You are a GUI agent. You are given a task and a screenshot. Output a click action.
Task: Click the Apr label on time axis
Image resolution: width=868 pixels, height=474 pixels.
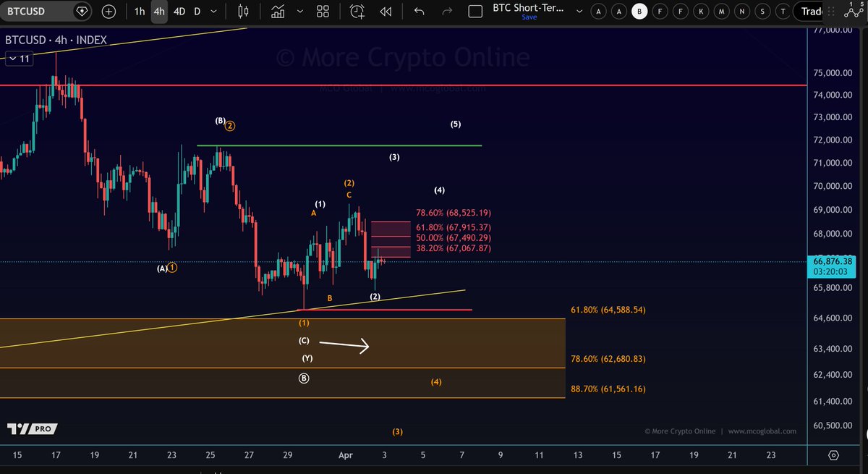(345, 455)
